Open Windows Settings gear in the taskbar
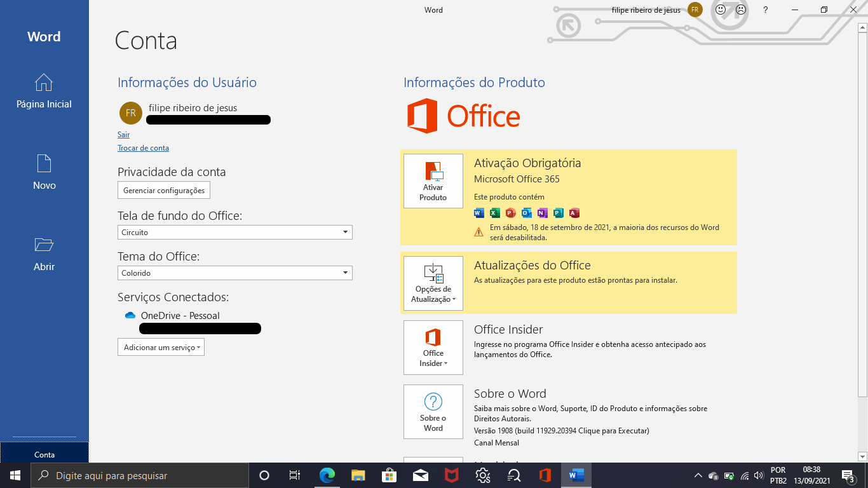Viewport: 868px width, 488px height. pos(483,475)
